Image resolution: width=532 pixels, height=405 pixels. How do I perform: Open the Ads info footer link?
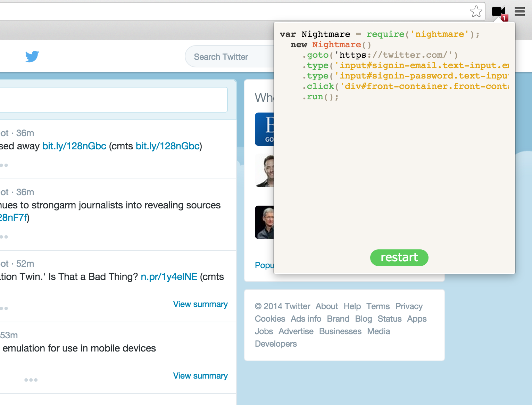(x=306, y=319)
